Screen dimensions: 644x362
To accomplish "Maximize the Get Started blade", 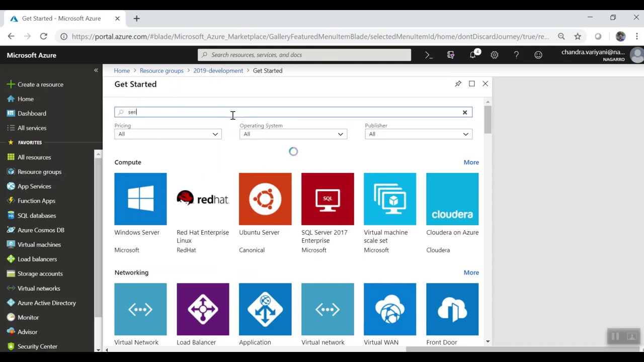I will click(x=472, y=84).
